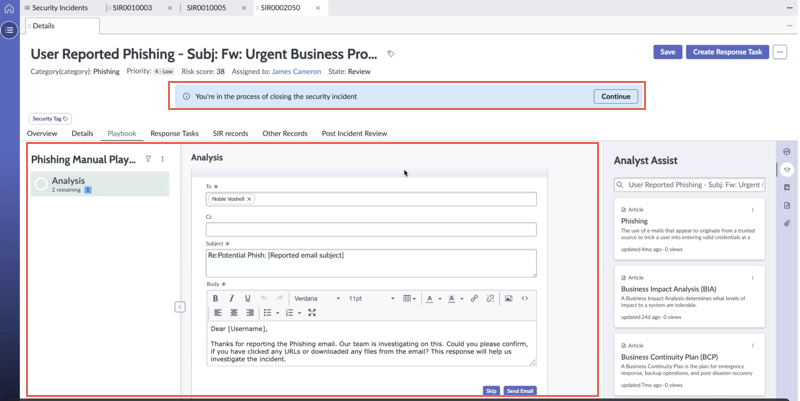
Task: Open the Response Tasks tab
Action: click(174, 133)
